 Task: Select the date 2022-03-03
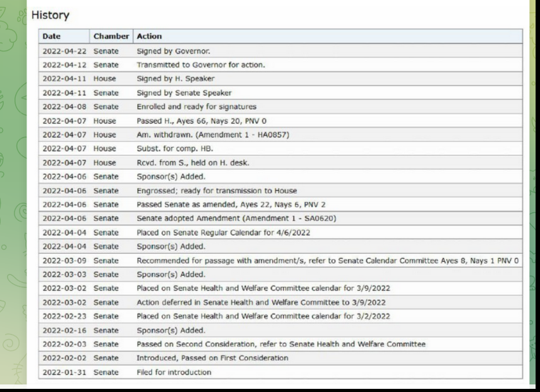click(64, 275)
